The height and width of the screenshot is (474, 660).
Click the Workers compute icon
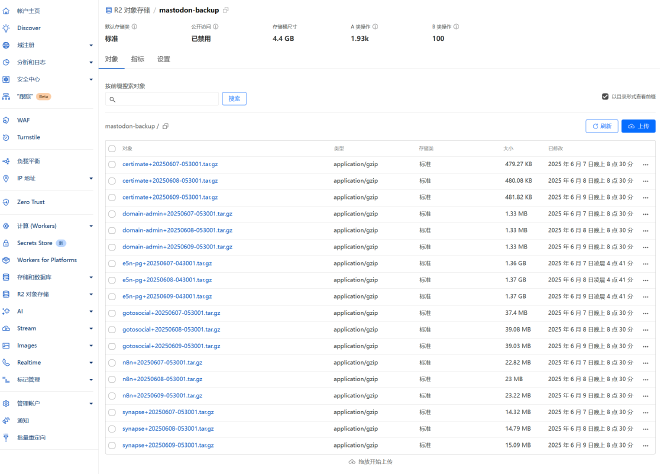click(6, 226)
